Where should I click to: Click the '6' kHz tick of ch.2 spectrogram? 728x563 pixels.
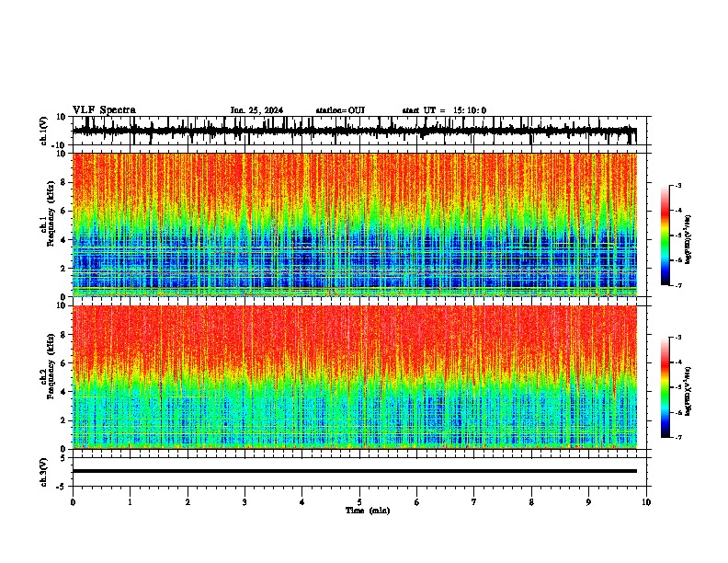63,363
